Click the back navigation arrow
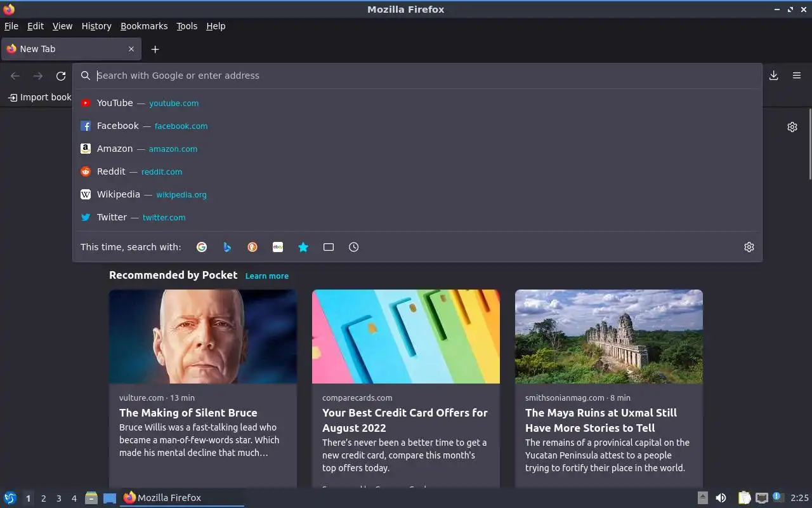This screenshot has width=812, height=508. click(15, 76)
